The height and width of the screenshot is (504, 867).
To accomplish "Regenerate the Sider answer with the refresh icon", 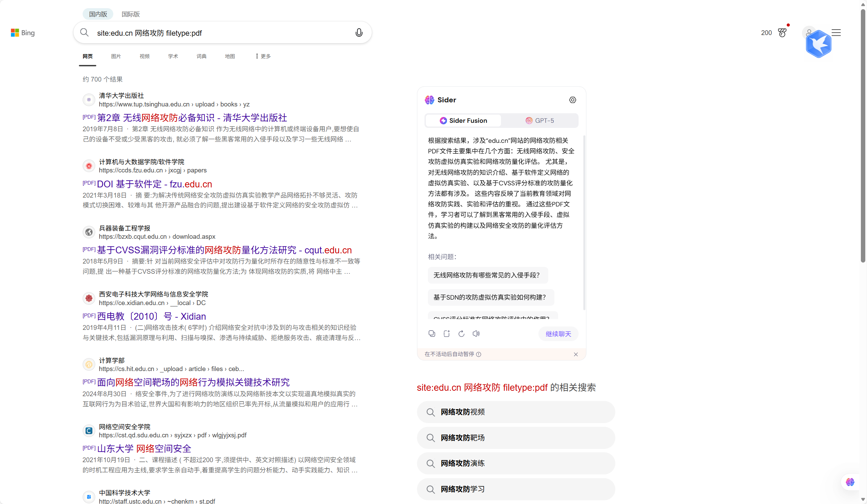I will tap(461, 333).
